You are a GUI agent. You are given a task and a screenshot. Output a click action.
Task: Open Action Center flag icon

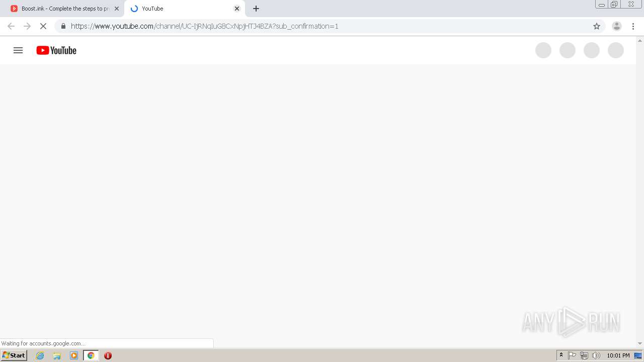572,355
